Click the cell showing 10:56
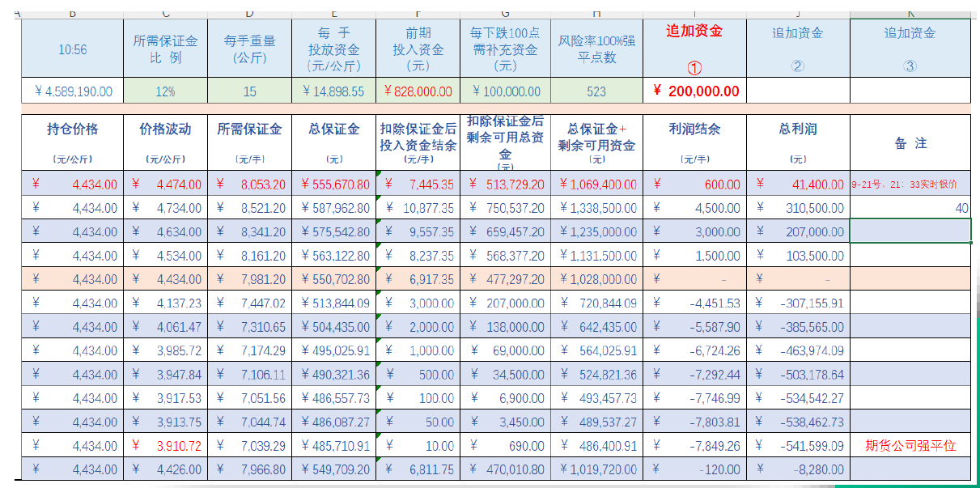Viewport: 980px width, 488px height. [72, 49]
